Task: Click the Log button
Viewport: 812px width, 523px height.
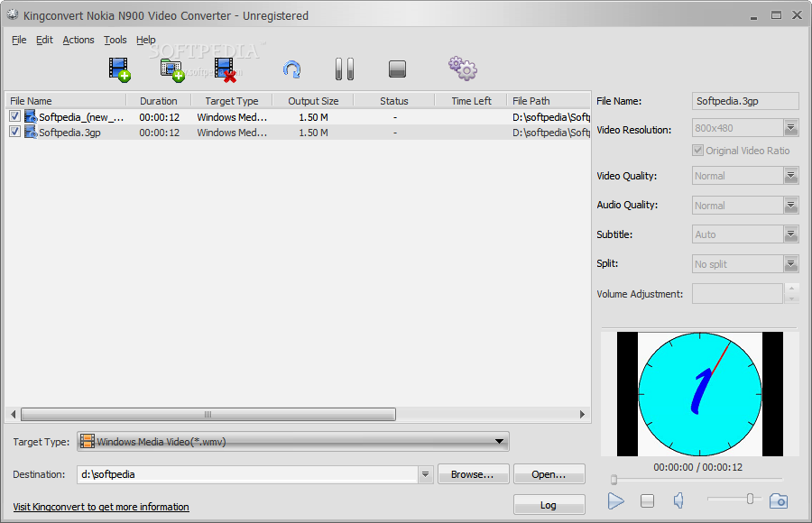Action: 549,504
